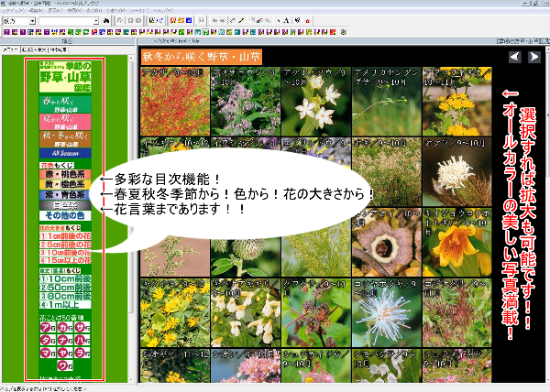Select ③10cm前後の花 size index
This screenshot has height=392, width=550.
point(65,252)
